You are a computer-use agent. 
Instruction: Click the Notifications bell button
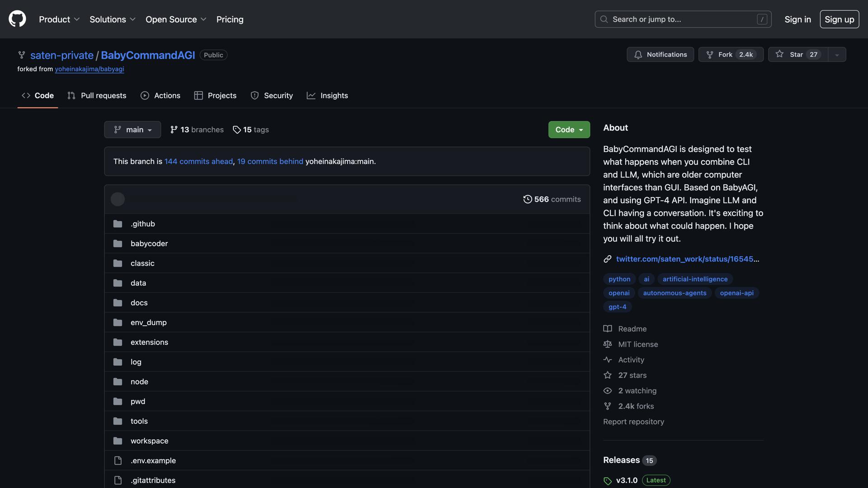tap(660, 54)
